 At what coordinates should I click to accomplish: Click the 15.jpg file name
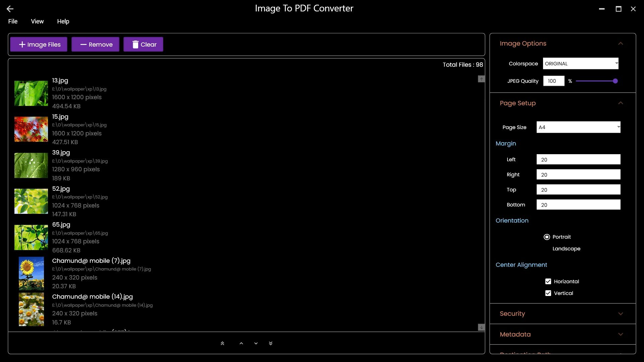pos(60,117)
